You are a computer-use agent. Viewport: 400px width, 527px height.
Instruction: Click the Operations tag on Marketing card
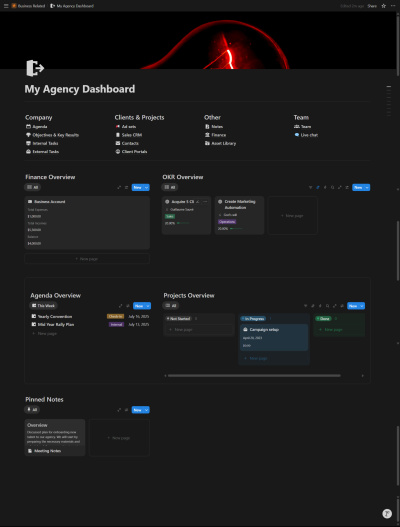point(227,222)
